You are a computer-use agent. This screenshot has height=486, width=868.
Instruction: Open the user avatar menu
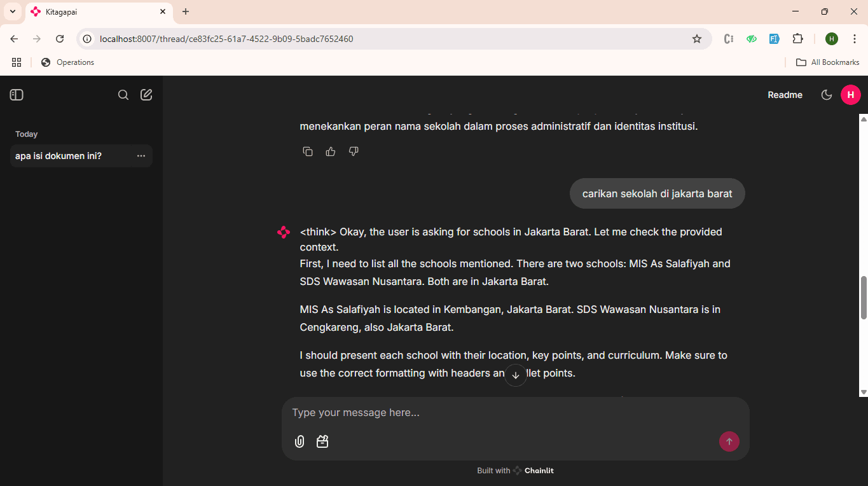point(850,95)
